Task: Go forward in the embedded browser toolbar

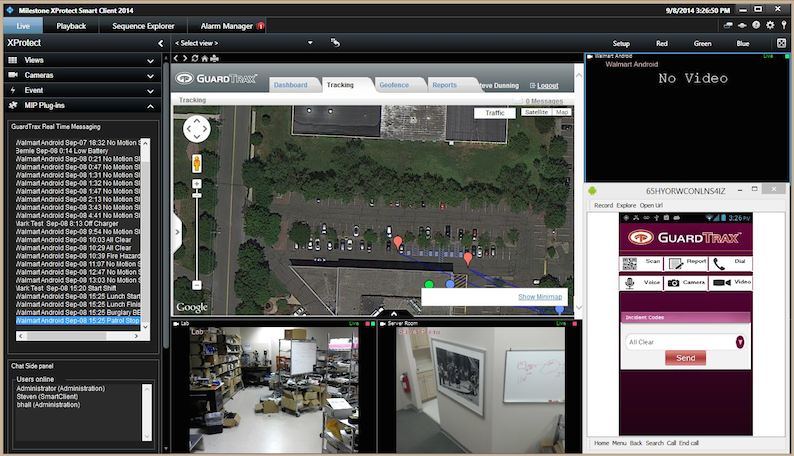Action: 185,58
